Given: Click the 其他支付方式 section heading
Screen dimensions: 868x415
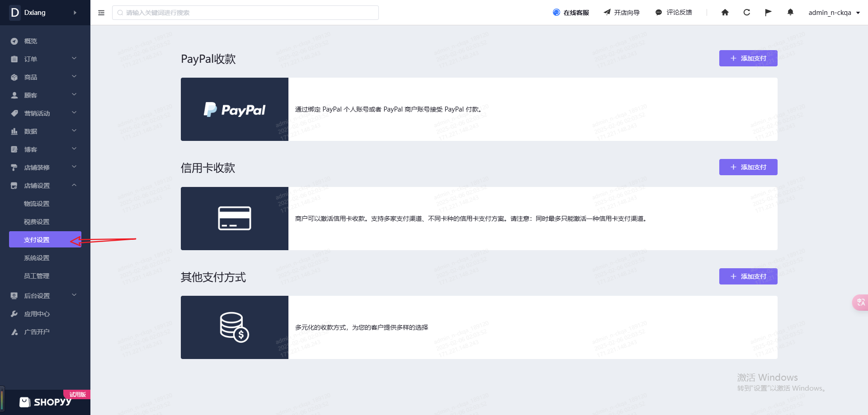Looking at the screenshot, I should 213,277.
